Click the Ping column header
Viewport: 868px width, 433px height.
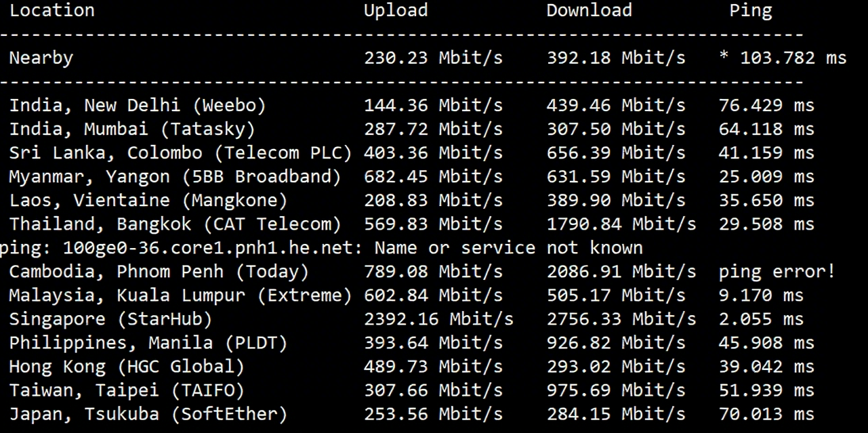750,10
